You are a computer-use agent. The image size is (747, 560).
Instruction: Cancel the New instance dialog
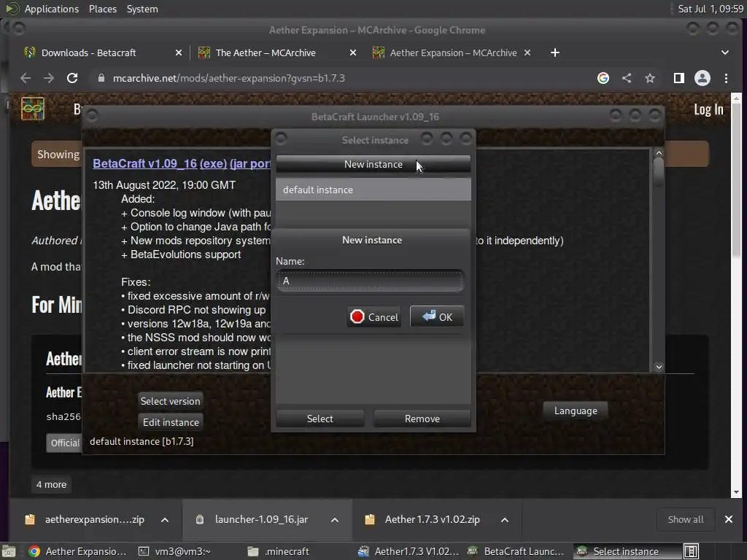pos(374,316)
